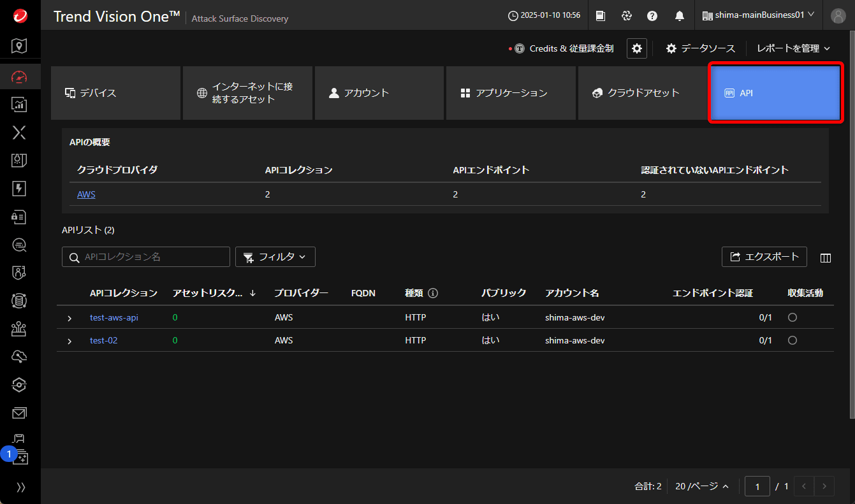Open the column customization icon
855x504 pixels.
click(x=826, y=257)
